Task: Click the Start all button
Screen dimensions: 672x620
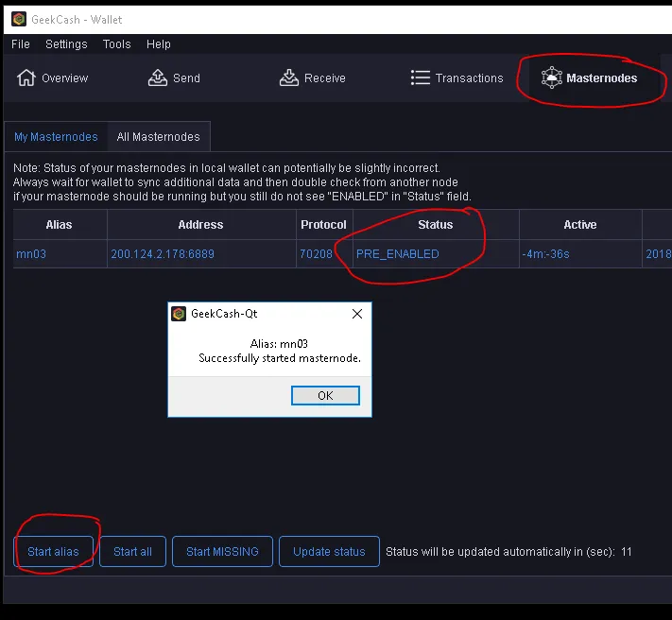Action: [x=132, y=551]
